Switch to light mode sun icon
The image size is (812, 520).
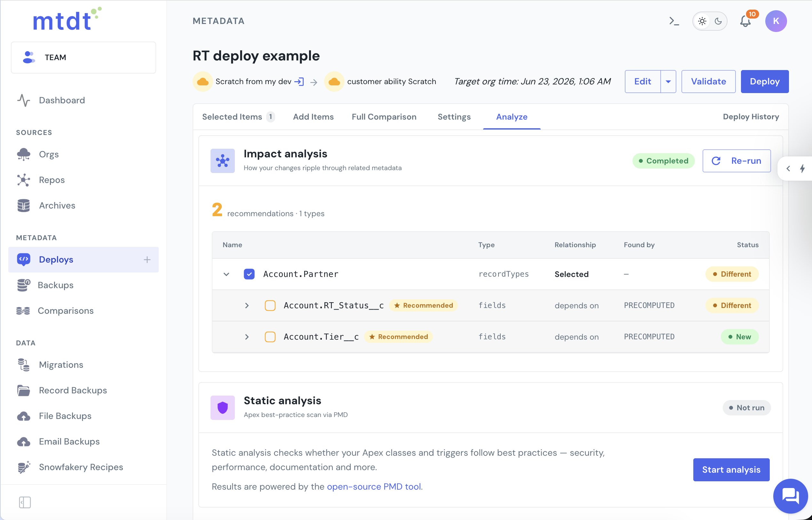pos(702,21)
